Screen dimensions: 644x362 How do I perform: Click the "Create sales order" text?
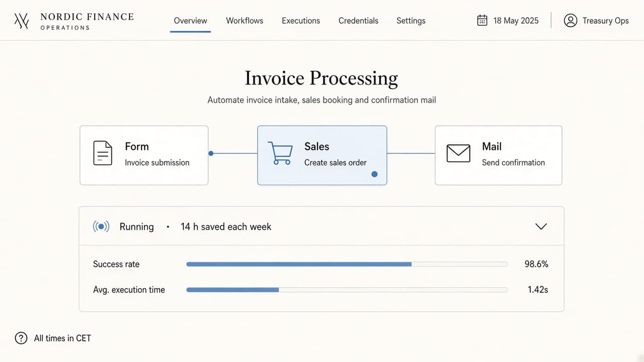(x=336, y=162)
